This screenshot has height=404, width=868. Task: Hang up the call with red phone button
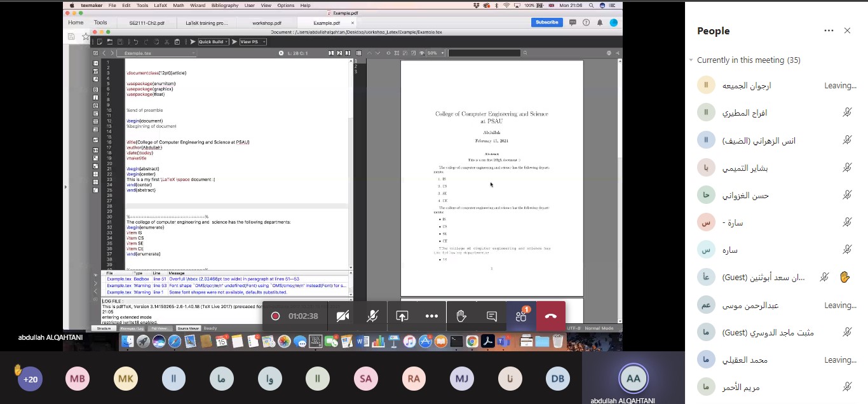pyautogui.click(x=550, y=316)
